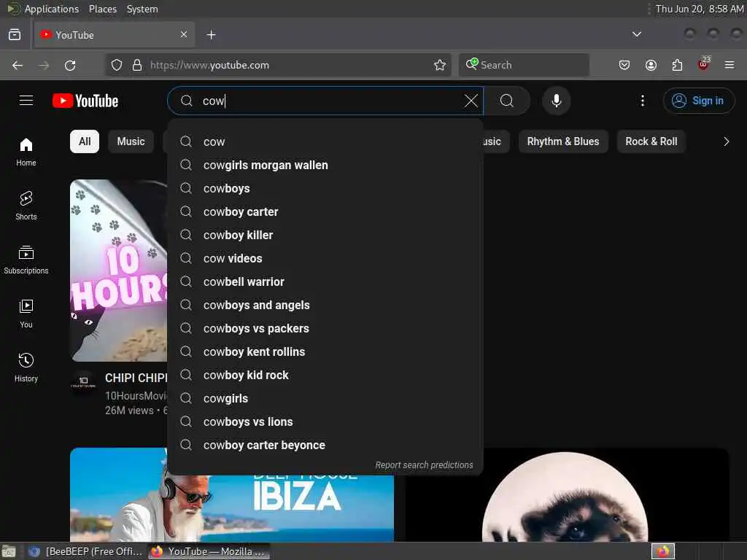Choose 'cowgirls morgan wallen' suggestion
The height and width of the screenshot is (560, 747).
[325, 165]
